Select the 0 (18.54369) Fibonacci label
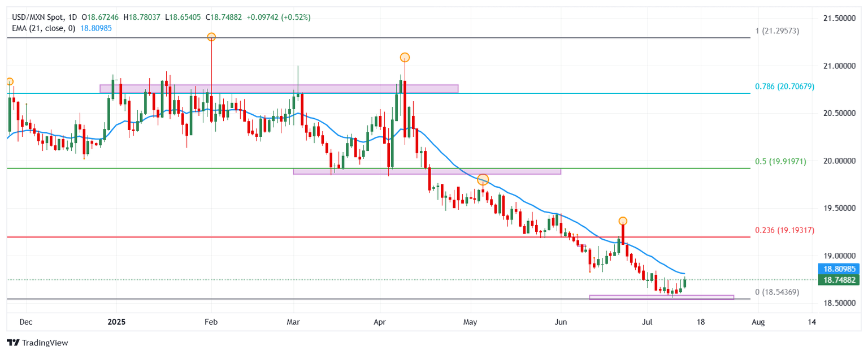Image resolution: width=868 pixels, height=354 pixels. [777, 292]
